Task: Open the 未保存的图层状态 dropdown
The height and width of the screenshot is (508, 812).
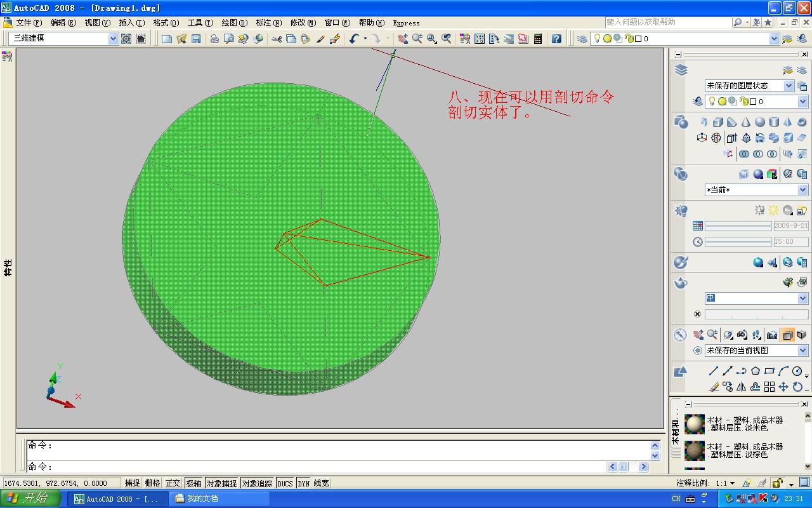Action: click(789, 85)
